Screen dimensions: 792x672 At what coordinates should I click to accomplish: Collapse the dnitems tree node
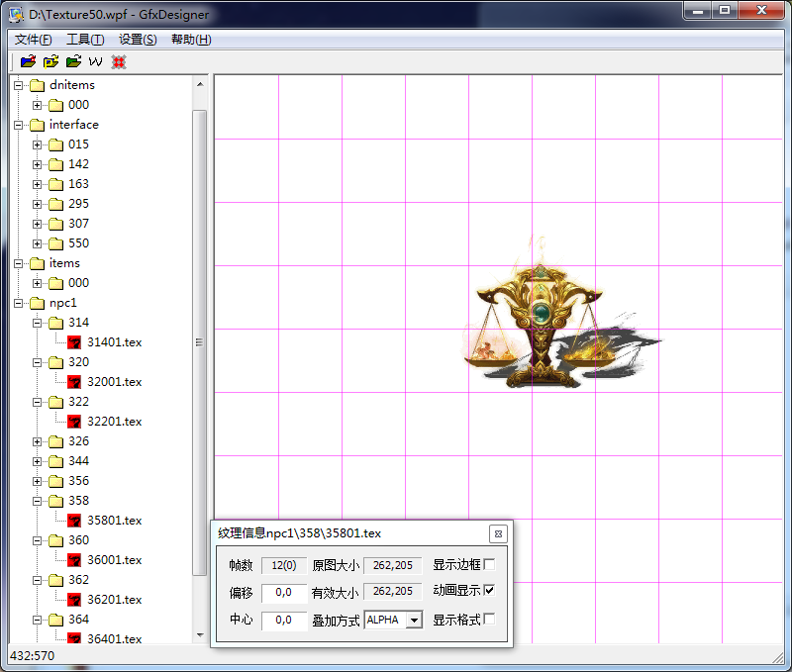(x=19, y=85)
